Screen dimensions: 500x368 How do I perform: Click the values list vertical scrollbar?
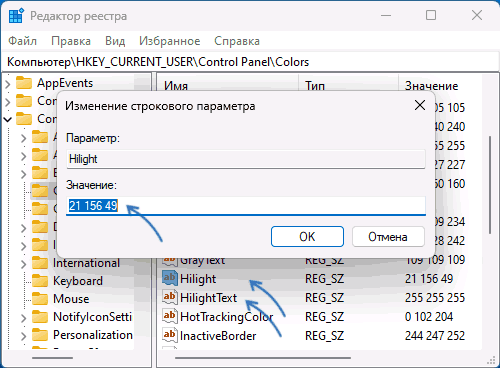pyautogui.click(x=490, y=185)
